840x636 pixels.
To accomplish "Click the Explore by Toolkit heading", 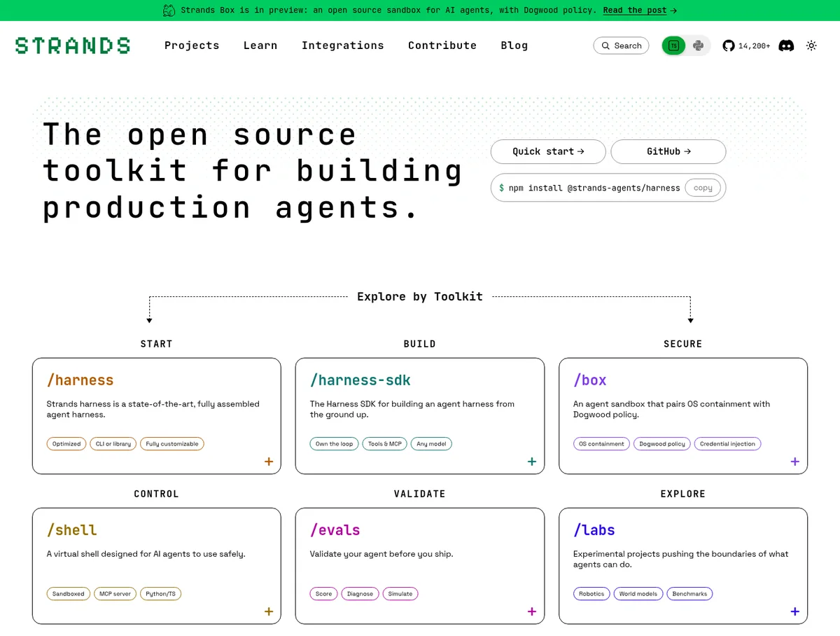I will [x=420, y=296].
